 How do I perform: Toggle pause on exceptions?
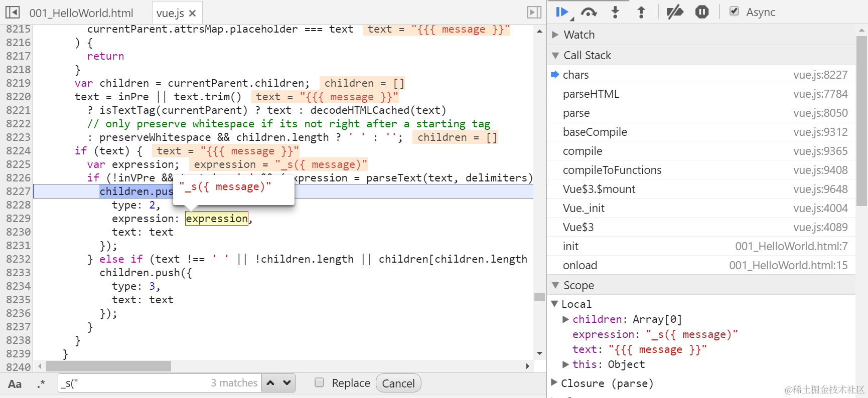tap(702, 12)
